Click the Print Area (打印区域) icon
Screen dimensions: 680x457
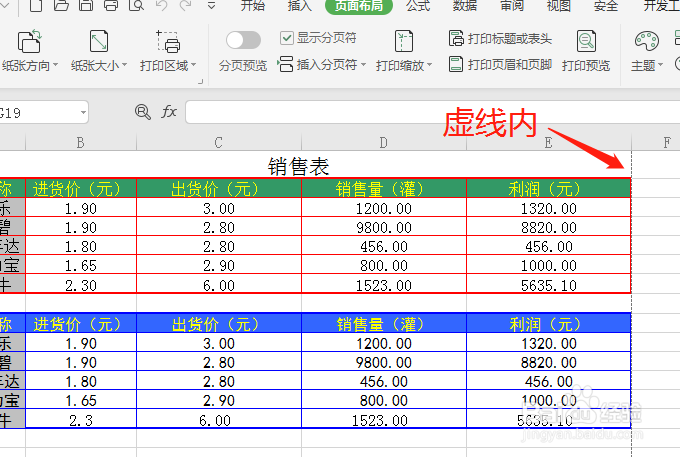(168, 42)
